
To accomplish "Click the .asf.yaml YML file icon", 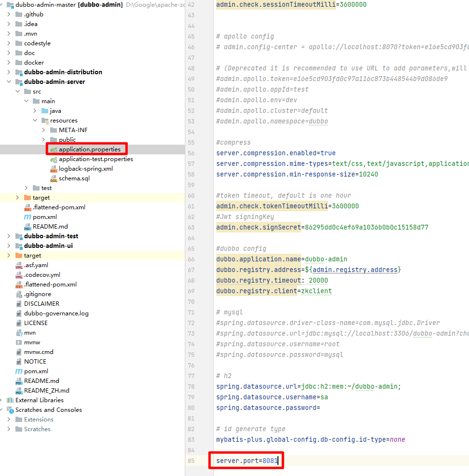I will pyautogui.click(x=19, y=265).
